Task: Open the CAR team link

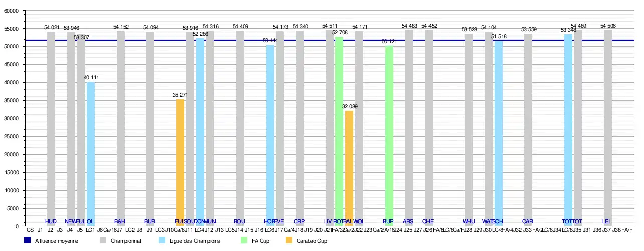Action: (528, 221)
